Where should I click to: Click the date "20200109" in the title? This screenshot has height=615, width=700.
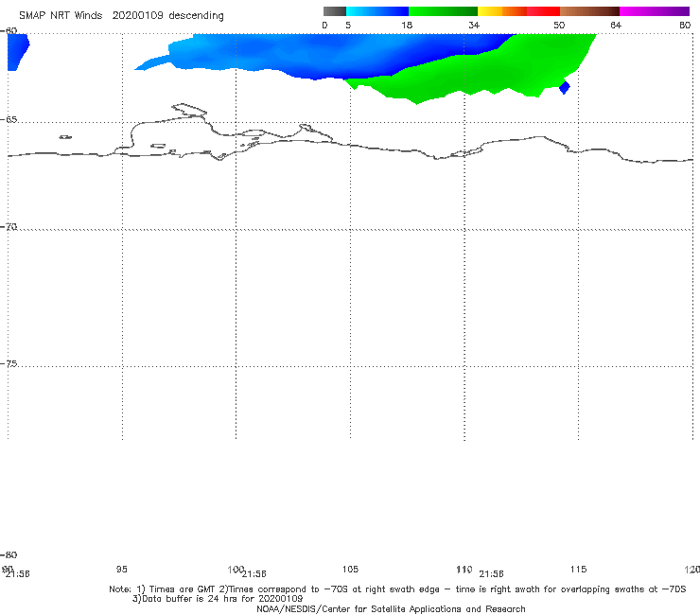(x=137, y=16)
